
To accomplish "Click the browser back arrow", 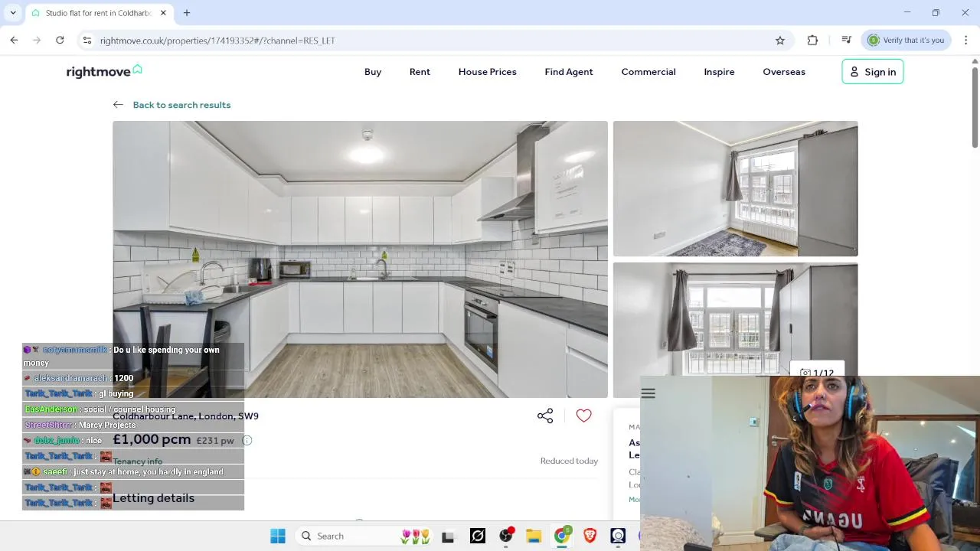I will point(14,40).
